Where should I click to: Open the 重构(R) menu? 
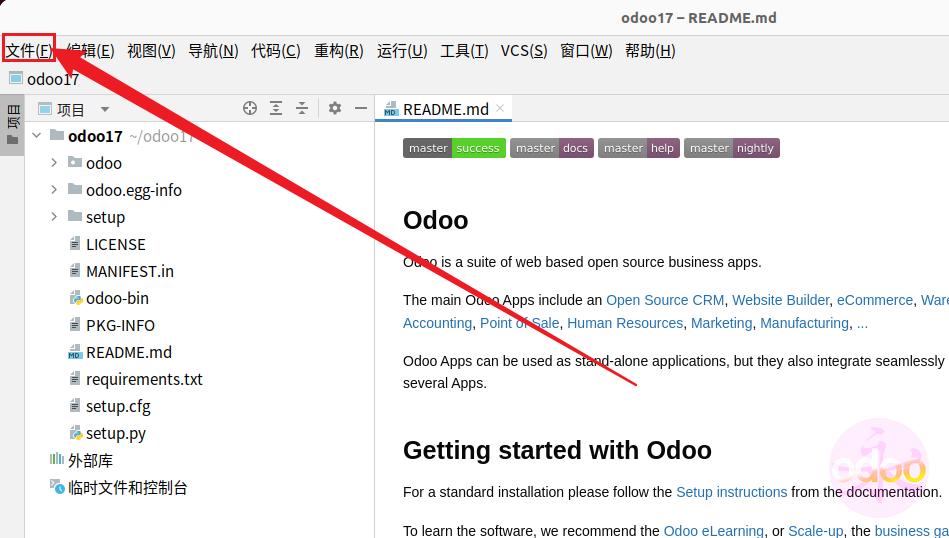(339, 51)
